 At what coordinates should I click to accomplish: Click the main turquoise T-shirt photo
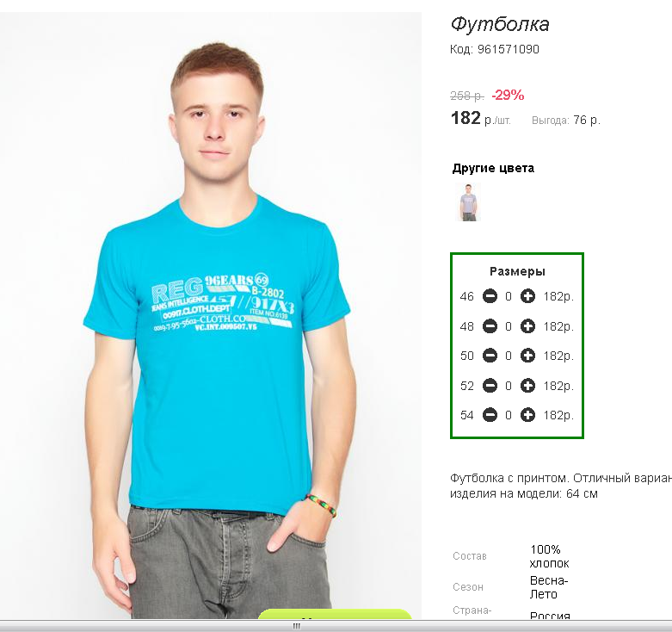coord(211,315)
